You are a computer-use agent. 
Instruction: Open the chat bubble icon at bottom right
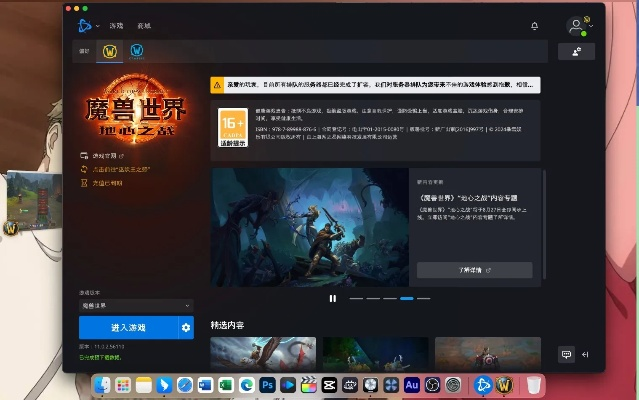coord(567,354)
